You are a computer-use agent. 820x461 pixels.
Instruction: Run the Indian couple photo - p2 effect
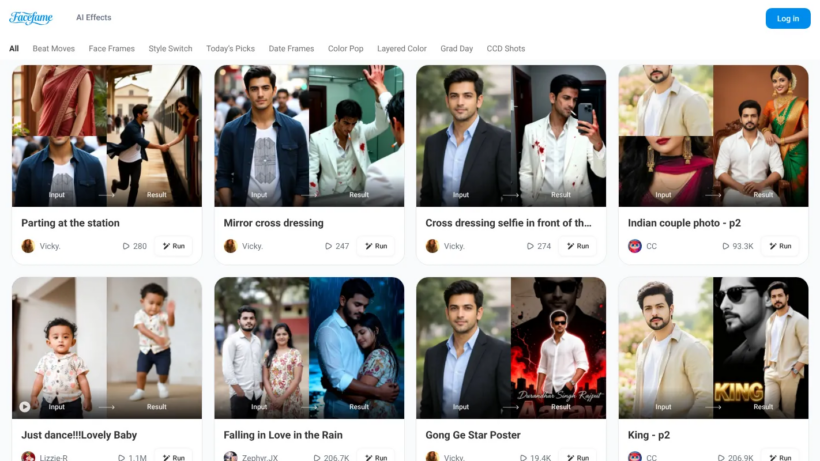pyautogui.click(x=780, y=246)
